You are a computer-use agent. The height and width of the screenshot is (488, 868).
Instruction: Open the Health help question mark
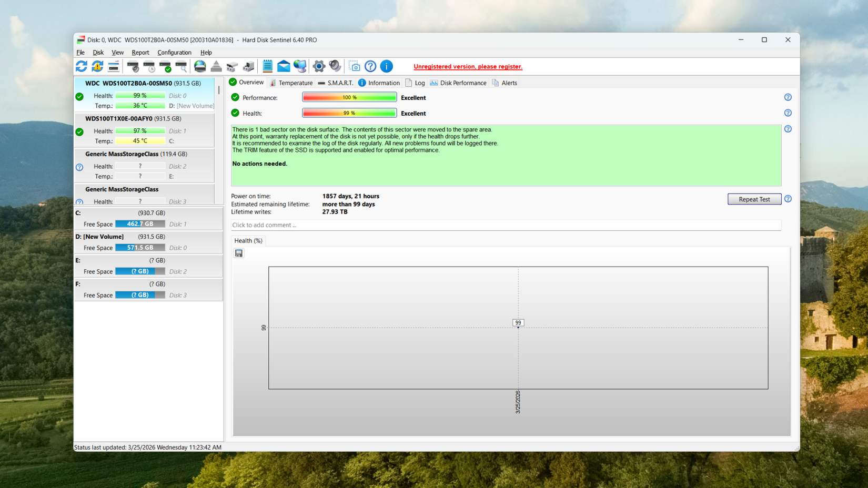pos(788,113)
